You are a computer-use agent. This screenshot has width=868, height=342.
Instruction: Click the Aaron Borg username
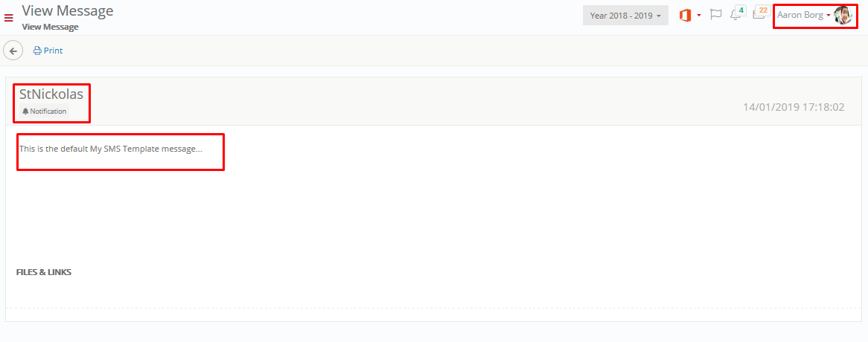[800, 15]
